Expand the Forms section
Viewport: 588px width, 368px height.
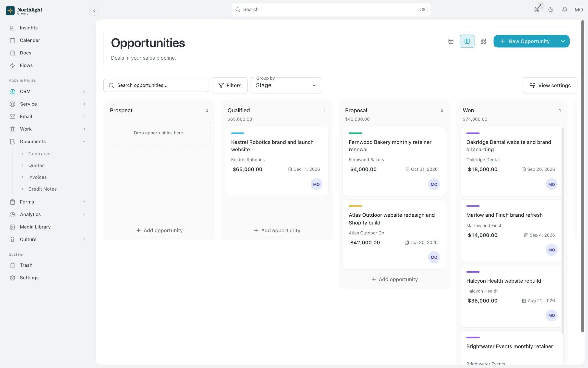(x=48, y=202)
